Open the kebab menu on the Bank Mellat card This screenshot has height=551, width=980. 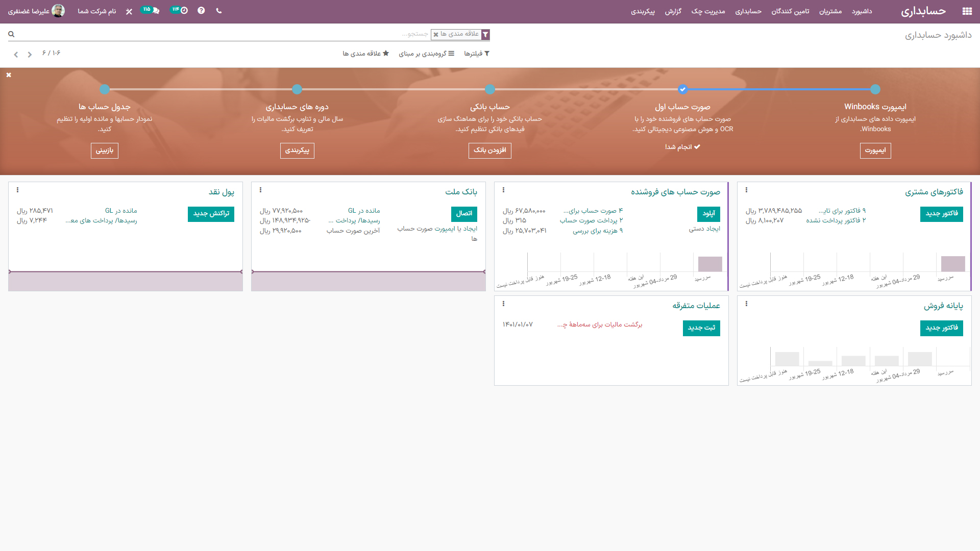[260, 190]
